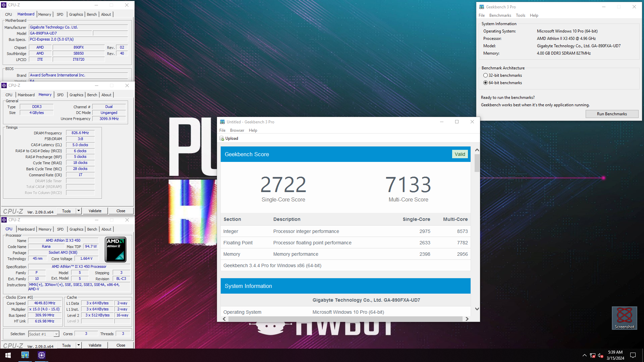Viewport: 644px width, 362px height.
Task: Click the Multi-Core Score 7133 text
Action: (408, 184)
